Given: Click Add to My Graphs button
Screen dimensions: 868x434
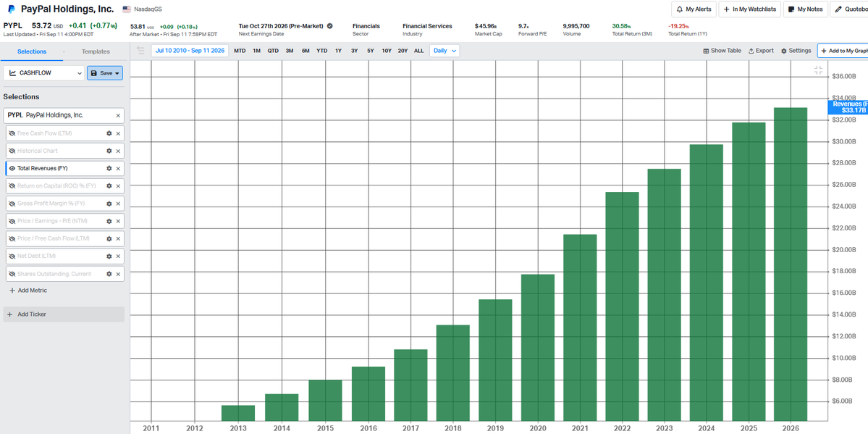Looking at the screenshot, I should point(843,51).
